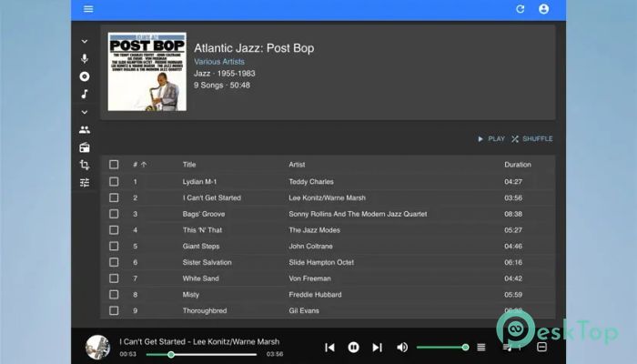Click the artist cell John Coltrane

coord(311,247)
